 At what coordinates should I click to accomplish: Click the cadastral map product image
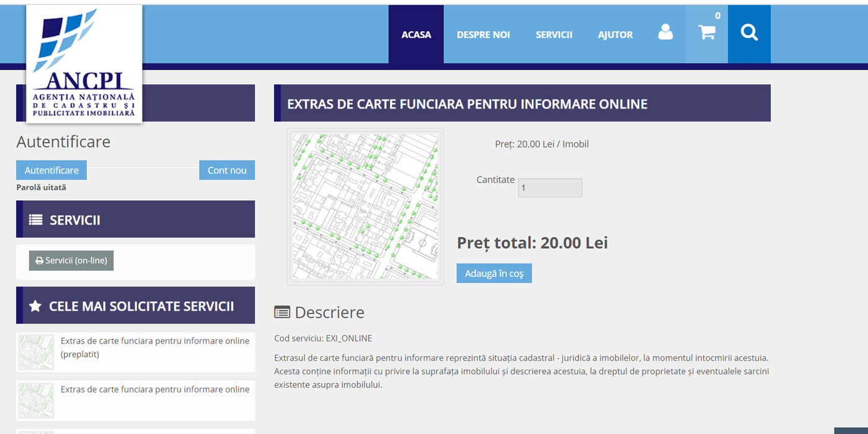coord(365,206)
